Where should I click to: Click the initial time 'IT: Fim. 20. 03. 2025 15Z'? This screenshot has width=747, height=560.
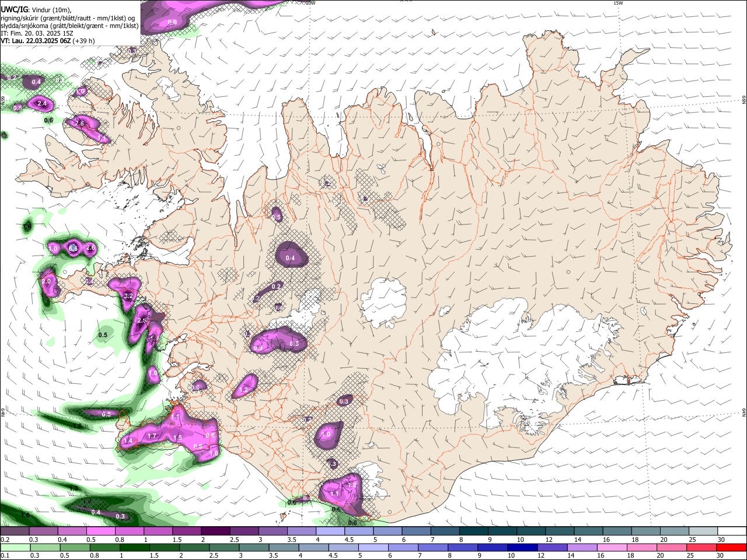click(x=37, y=33)
